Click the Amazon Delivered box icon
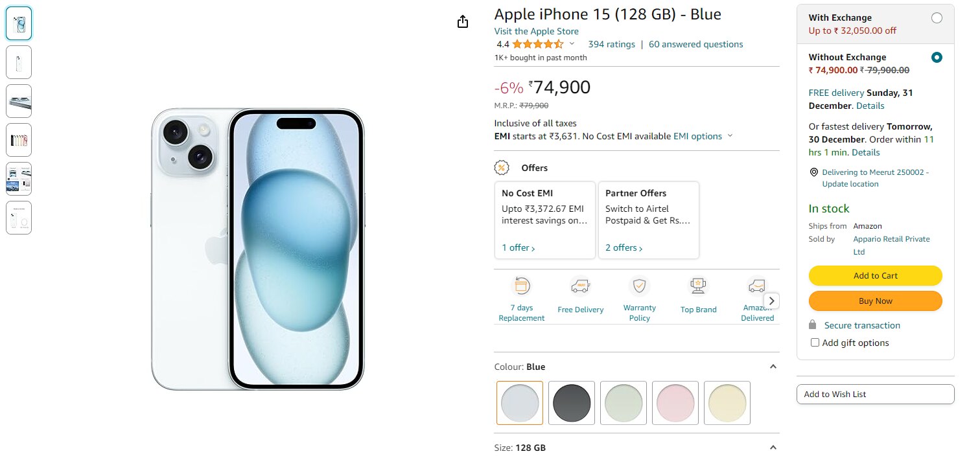Viewport: 980px width, 458px height. pyautogui.click(x=756, y=286)
